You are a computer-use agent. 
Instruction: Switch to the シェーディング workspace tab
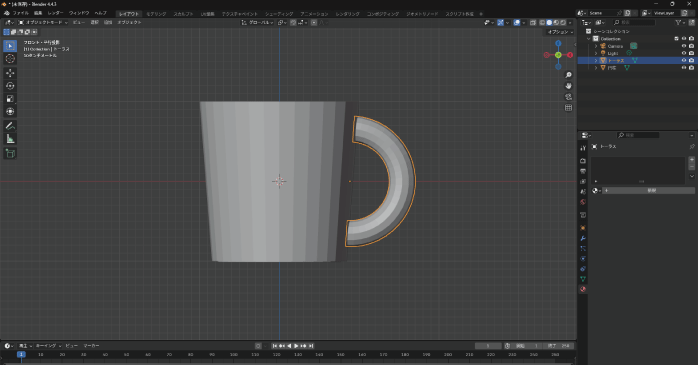[x=279, y=14]
